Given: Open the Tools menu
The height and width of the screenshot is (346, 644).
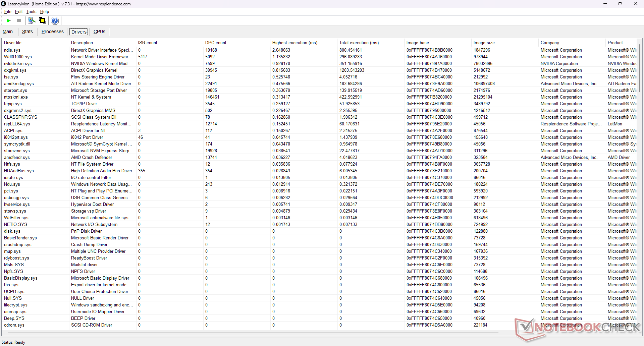Looking at the screenshot, I should [31, 11].
